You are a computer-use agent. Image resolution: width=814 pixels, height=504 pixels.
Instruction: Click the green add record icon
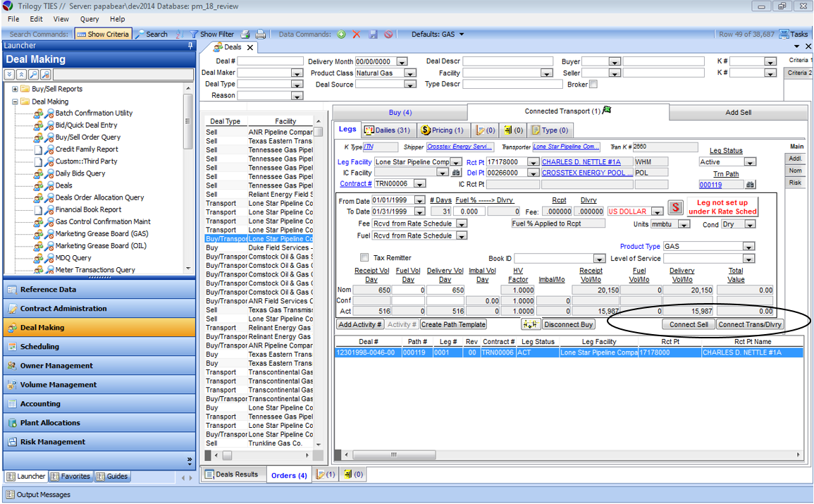tap(341, 34)
